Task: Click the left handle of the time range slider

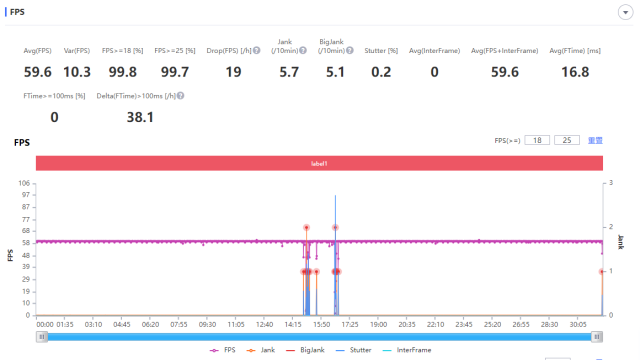Action: [x=42, y=337]
